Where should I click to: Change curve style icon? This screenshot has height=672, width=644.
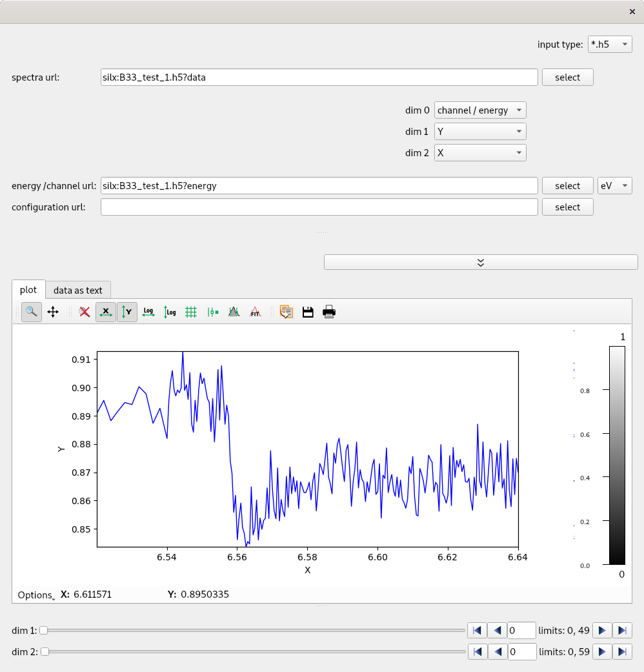pyautogui.click(x=212, y=312)
